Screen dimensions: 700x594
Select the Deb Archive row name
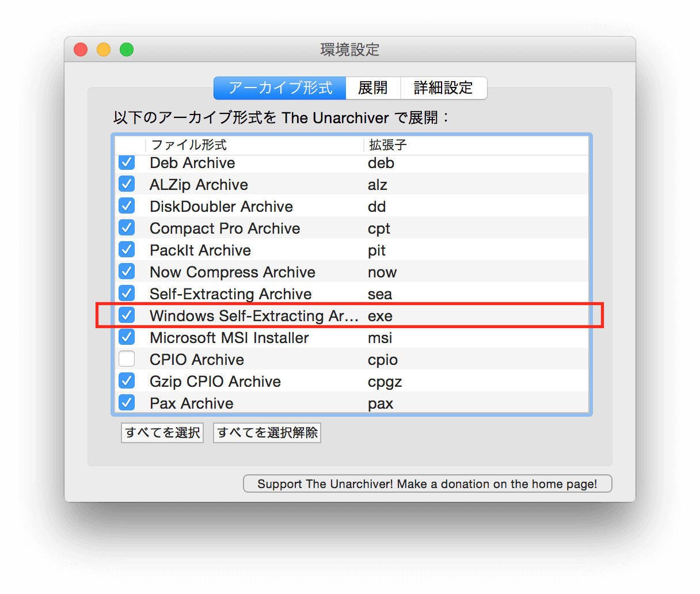tap(192, 163)
